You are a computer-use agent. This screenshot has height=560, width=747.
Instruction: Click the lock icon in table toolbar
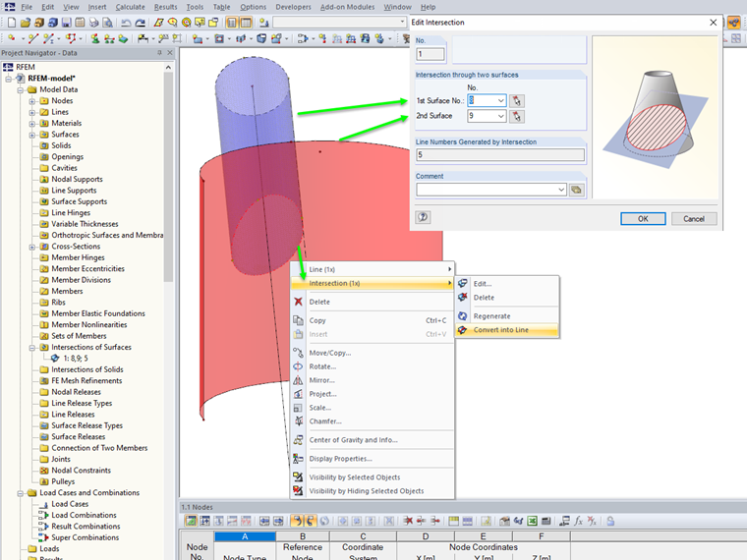(610, 521)
